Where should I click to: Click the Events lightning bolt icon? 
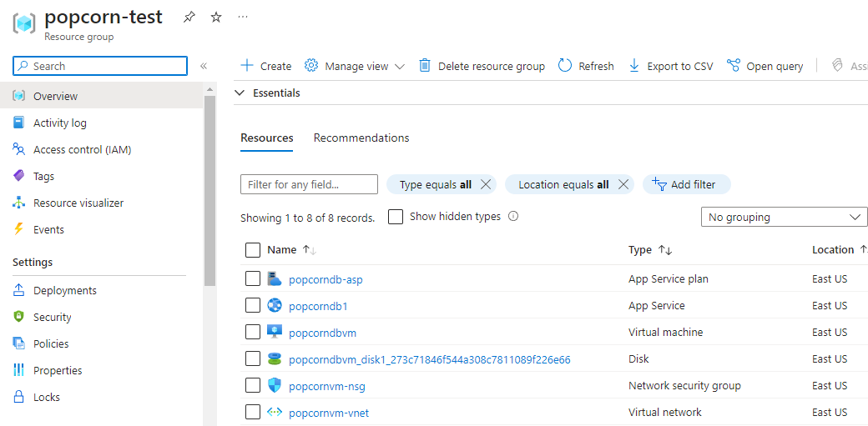pos(19,229)
